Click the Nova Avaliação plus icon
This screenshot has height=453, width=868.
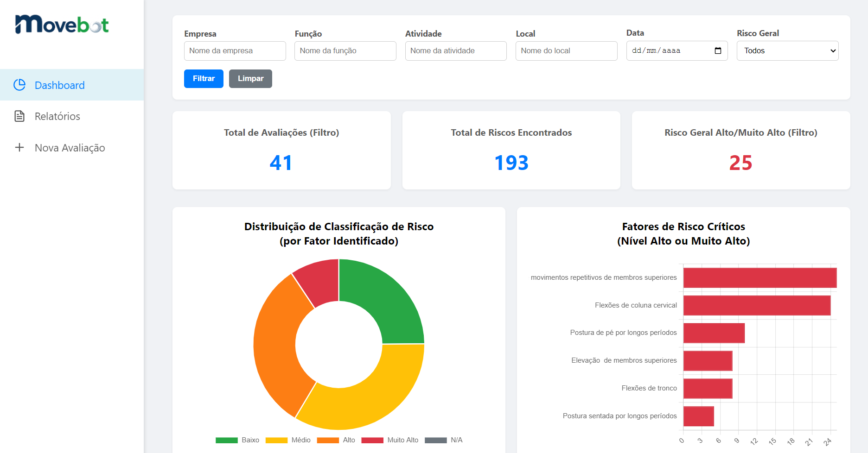point(19,147)
